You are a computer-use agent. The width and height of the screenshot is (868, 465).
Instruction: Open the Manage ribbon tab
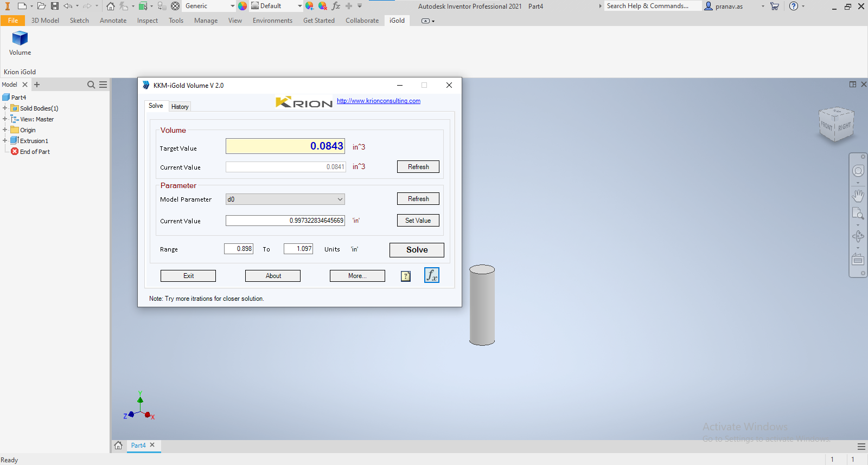(206, 21)
